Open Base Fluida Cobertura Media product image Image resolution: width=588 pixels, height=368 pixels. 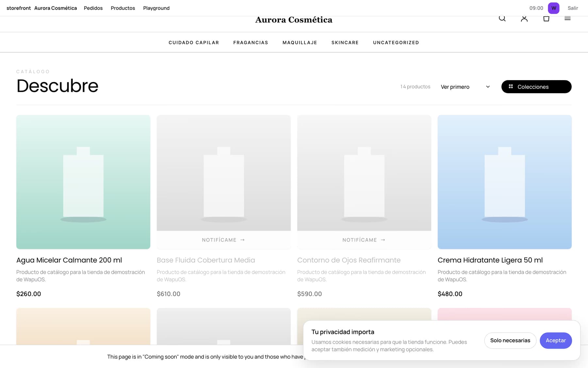point(224,173)
